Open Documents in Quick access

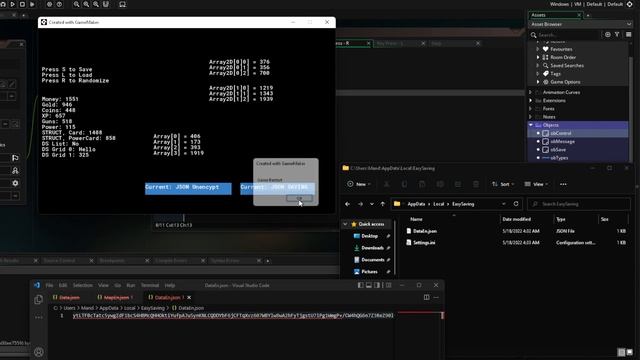click(x=372, y=260)
